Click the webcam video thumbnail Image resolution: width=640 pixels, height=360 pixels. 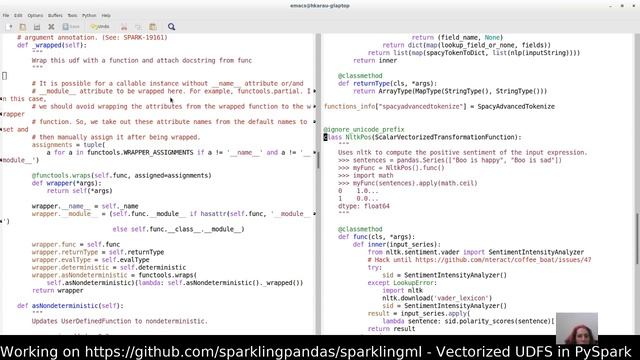[577, 328]
